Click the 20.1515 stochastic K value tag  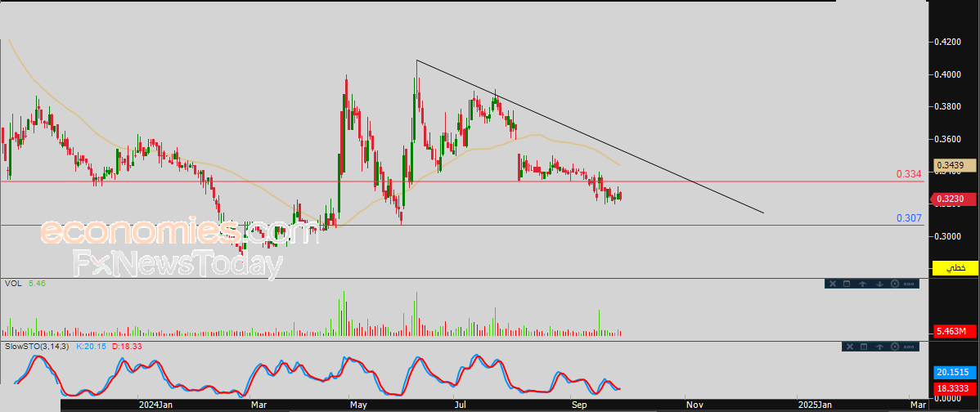[955, 373]
